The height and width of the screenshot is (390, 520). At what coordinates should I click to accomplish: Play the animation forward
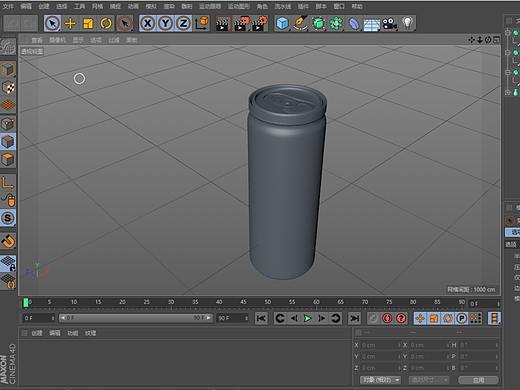point(307,318)
